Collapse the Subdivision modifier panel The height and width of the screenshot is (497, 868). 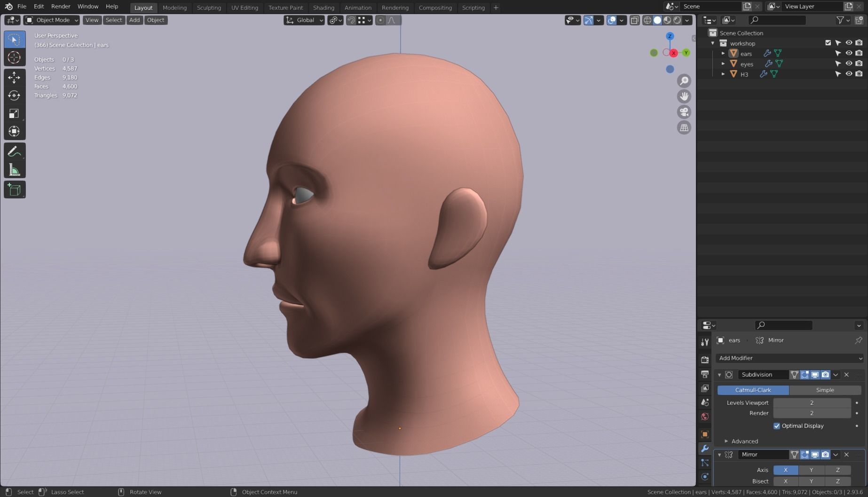(719, 375)
